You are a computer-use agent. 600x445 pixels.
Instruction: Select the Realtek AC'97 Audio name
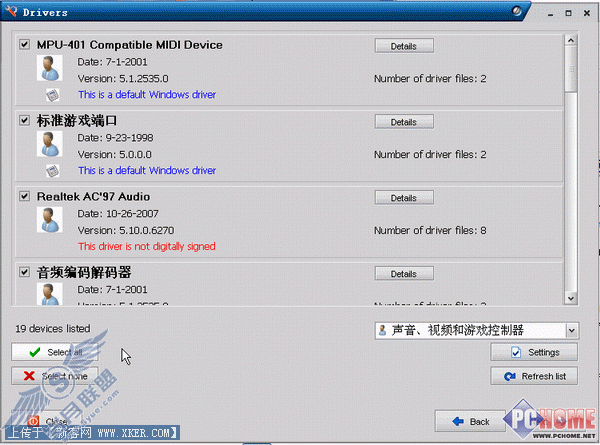coord(93,197)
